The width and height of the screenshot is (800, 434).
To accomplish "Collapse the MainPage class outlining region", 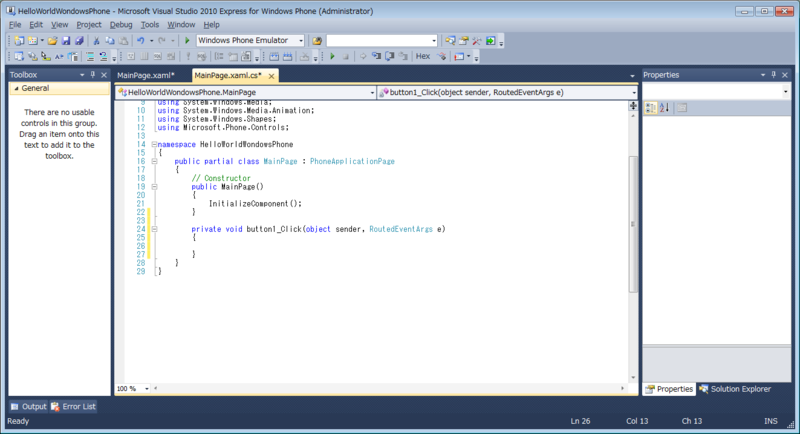I will 154,161.
